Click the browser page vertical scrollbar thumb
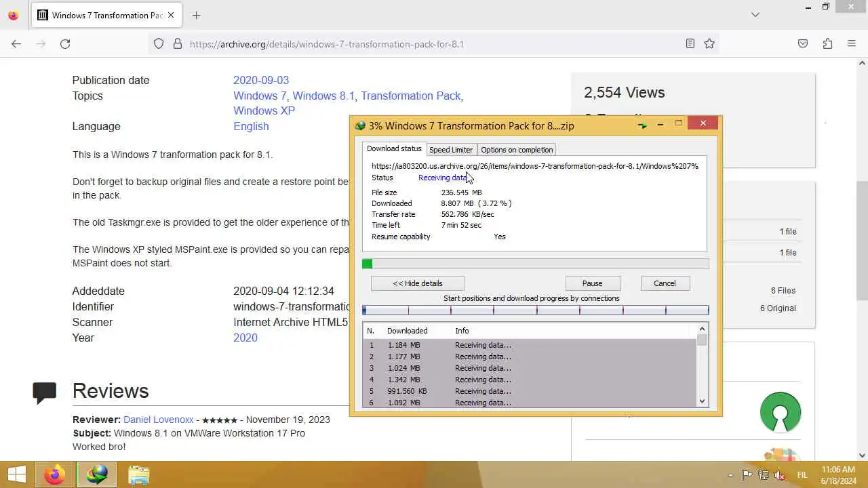 862,241
